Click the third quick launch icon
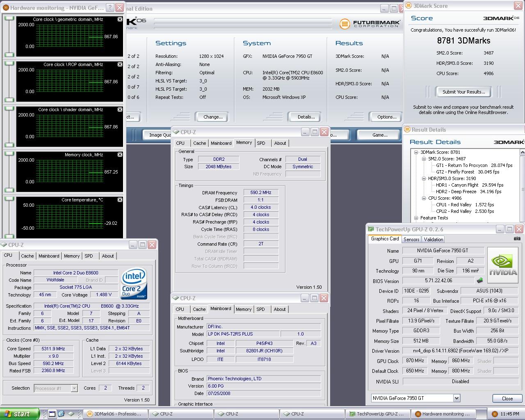This screenshot has height=420, width=525. (71, 414)
